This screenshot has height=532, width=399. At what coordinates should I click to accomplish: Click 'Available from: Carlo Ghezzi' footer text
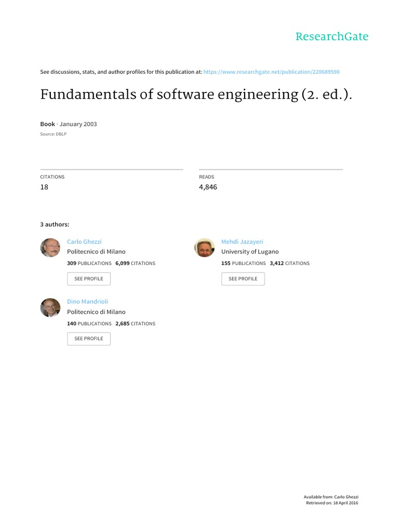coord(331,497)
